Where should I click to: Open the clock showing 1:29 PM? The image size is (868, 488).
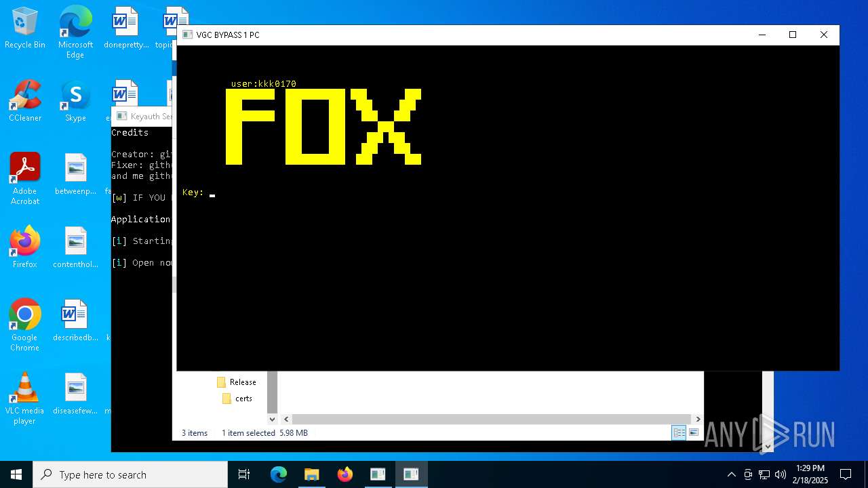click(810, 474)
